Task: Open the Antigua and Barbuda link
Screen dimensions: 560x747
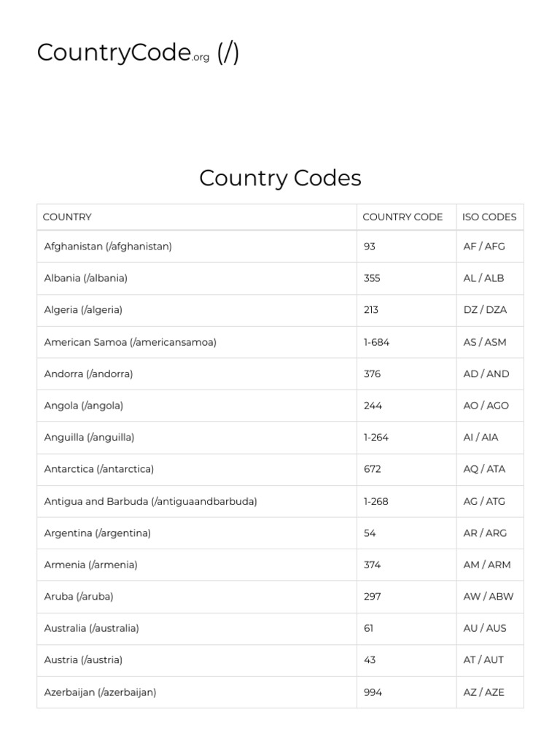Action: point(150,501)
